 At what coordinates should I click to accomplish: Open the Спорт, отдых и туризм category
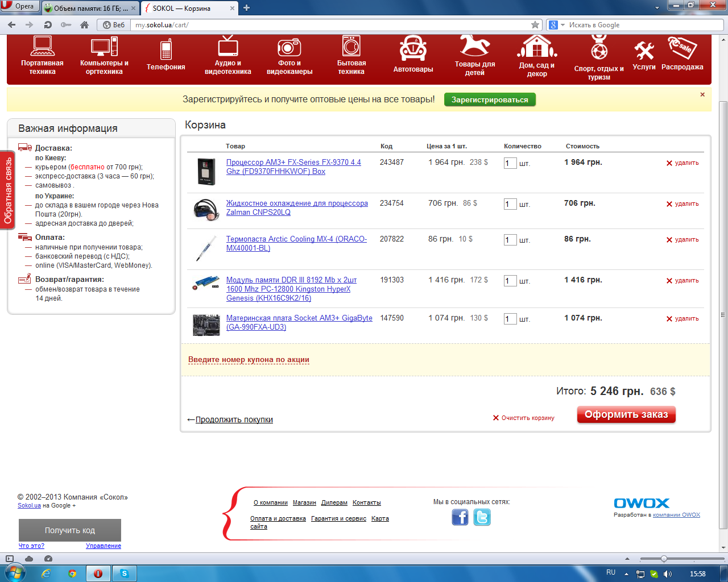click(x=599, y=57)
